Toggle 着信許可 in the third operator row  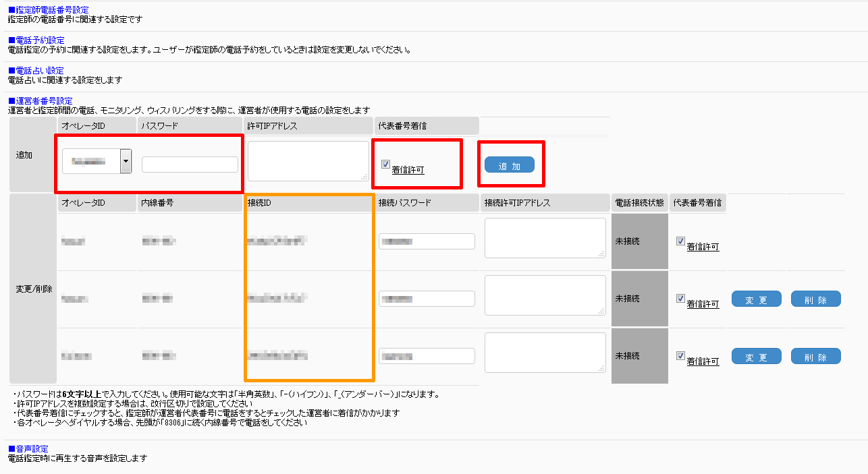[x=680, y=356]
